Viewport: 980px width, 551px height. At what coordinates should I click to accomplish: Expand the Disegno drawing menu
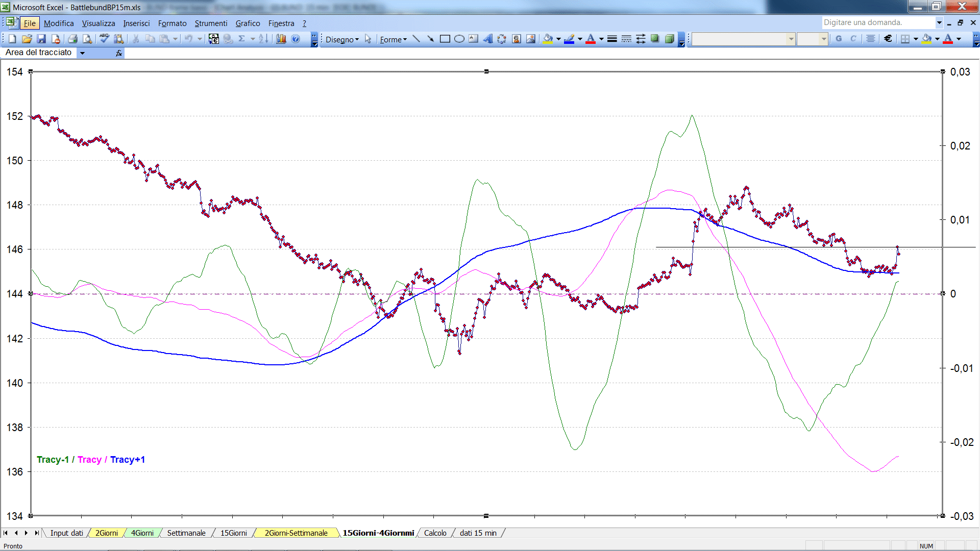point(342,39)
